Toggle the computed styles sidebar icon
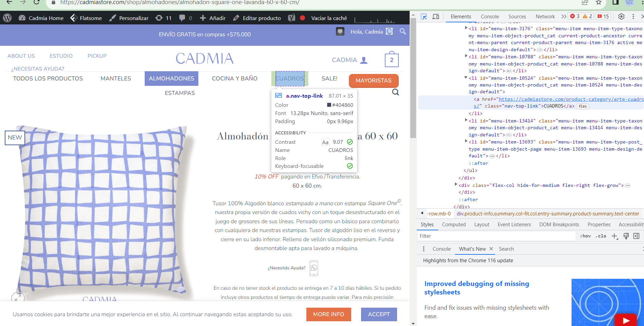Image resolution: width=644 pixels, height=326 pixels. click(637, 236)
